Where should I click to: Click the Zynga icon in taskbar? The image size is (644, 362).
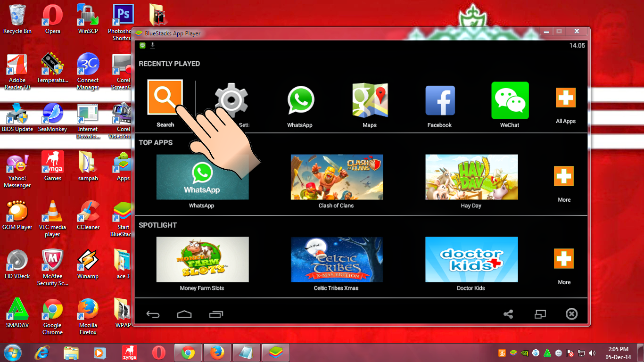pos(129,353)
